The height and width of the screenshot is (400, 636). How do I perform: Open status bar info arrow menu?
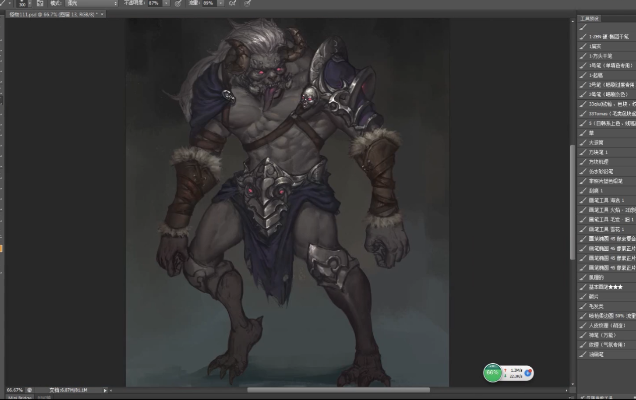coord(105,390)
